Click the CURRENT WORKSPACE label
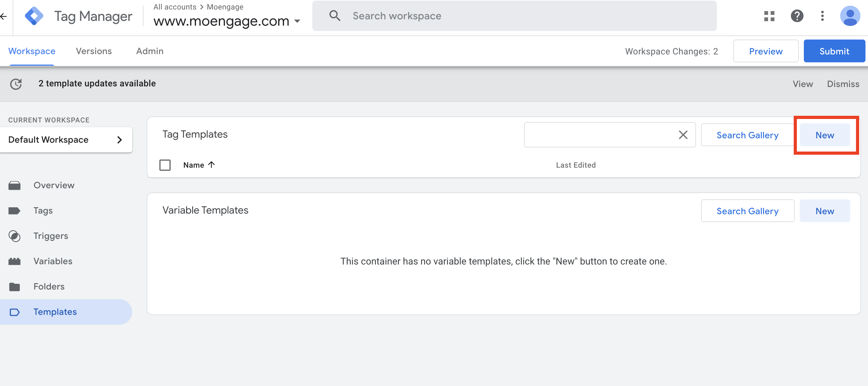The width and height of the screenshot is (868, 386). (x=49, y=120)
